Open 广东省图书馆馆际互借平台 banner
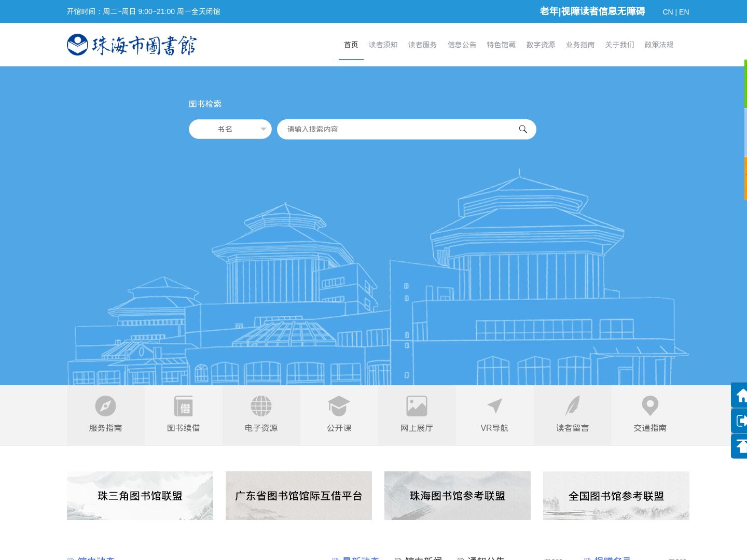This screenshot has height=560, width=747. 299,496
